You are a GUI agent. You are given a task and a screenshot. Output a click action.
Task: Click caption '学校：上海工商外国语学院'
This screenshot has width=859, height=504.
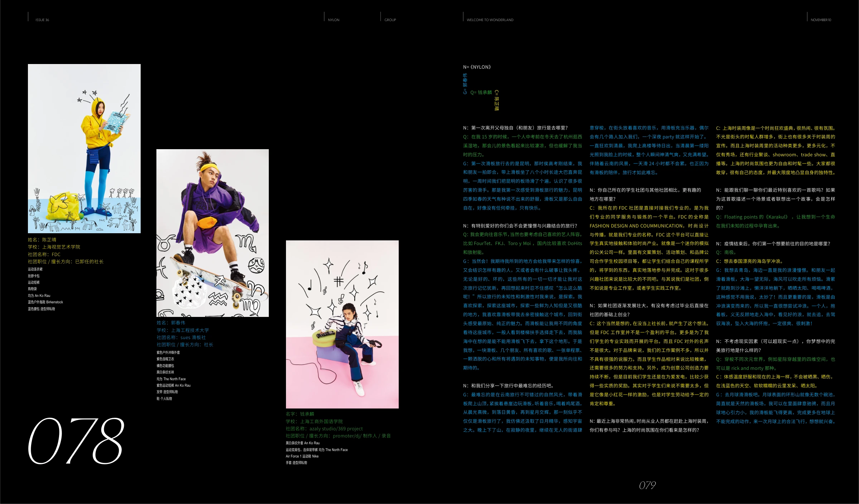click(x=314, y=421)
